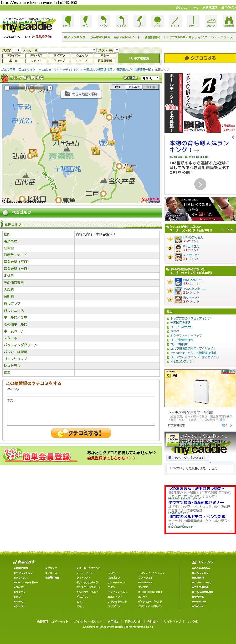
Task: Open the 都道府県 prefecture dropdown
Action: pyautogui.click(x=150, y=78)
